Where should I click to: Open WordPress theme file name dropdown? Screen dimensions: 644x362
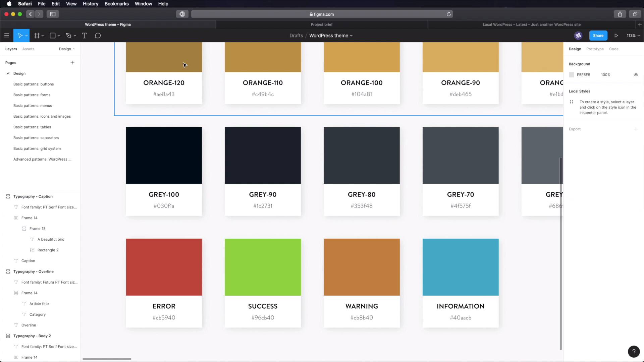(331, 36)
